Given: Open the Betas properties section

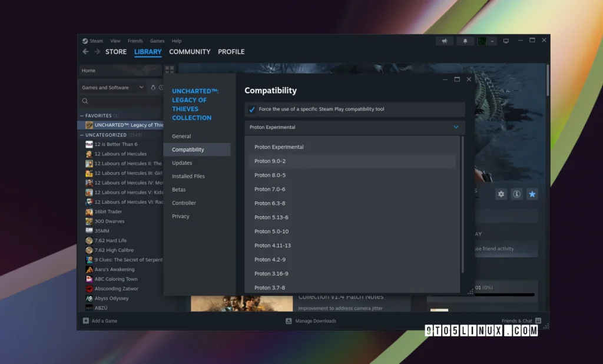Looking at the screenshot, I should [x=197, y=190].
